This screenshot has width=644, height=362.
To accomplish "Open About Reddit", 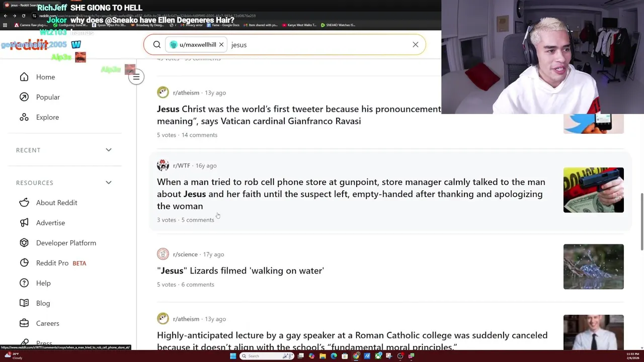I will [x=56, y=203].
